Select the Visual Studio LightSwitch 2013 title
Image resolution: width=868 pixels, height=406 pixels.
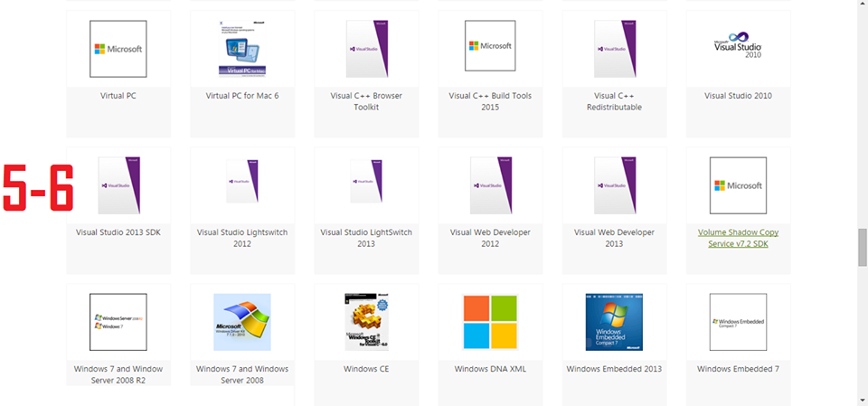(366, 238)
